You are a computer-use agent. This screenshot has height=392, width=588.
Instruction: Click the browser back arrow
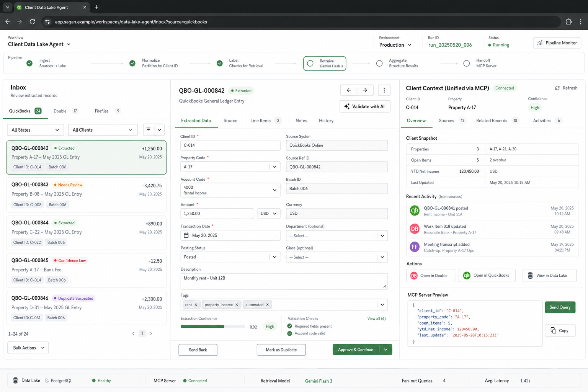[x=8, y=22]
